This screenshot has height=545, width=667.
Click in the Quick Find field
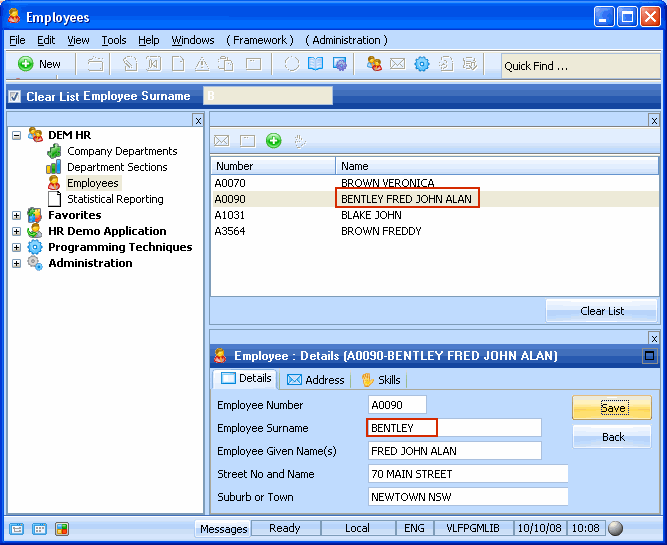pyautogui.click(x=580, y=66)
